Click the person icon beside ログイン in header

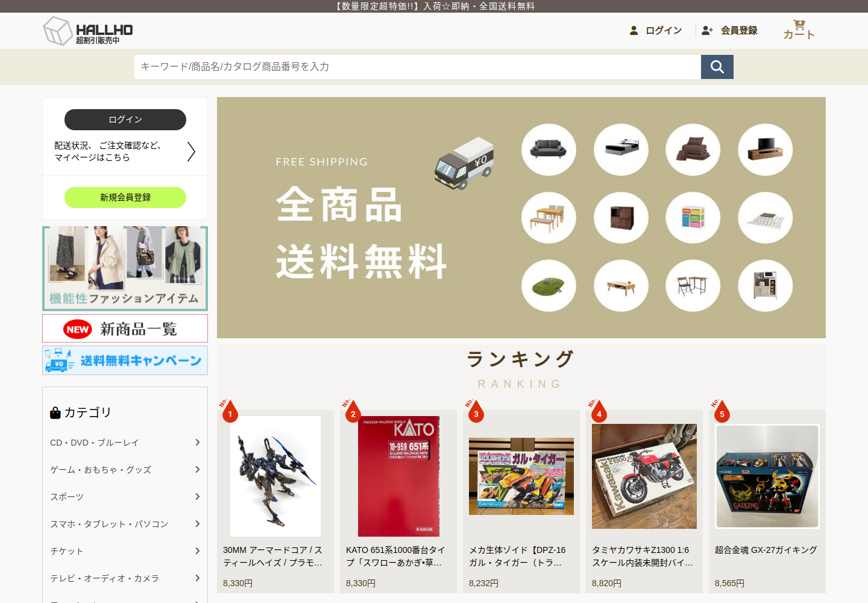634,30
